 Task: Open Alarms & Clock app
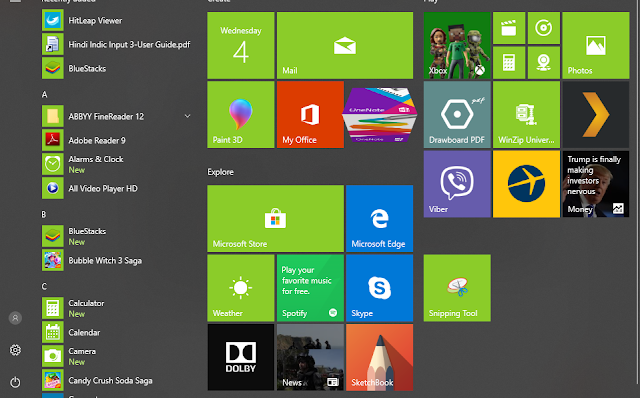click(116, 164)
